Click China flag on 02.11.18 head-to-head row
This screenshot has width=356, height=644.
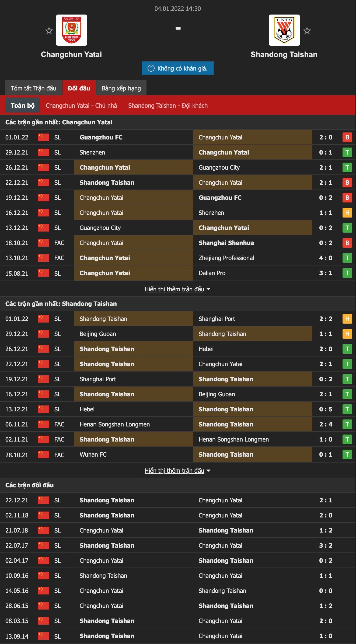43,515
